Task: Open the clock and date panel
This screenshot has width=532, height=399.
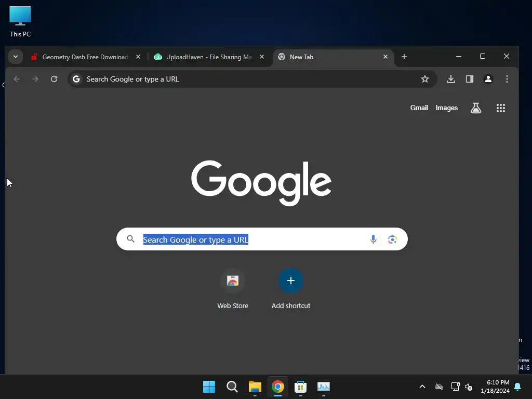Action: (x=495, y=387)
